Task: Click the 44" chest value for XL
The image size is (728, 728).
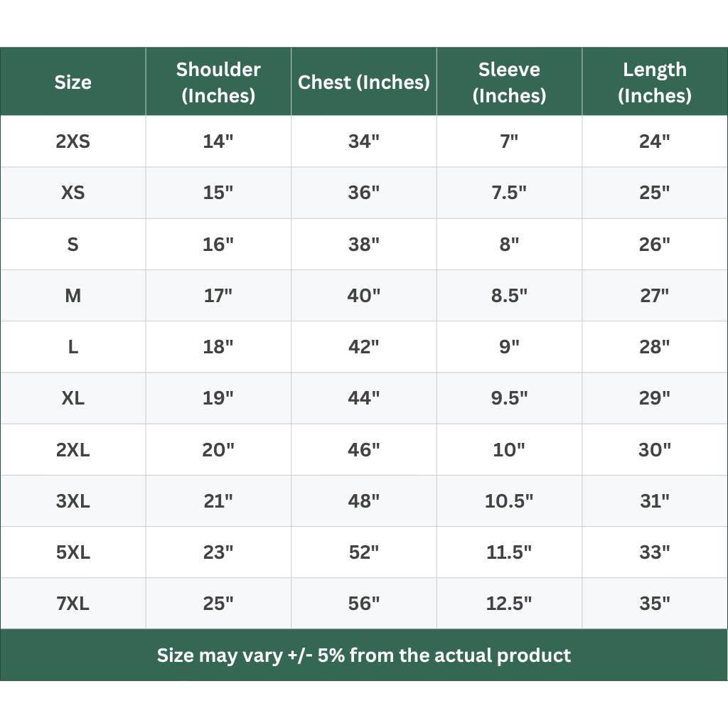Action: coord(364,398)
